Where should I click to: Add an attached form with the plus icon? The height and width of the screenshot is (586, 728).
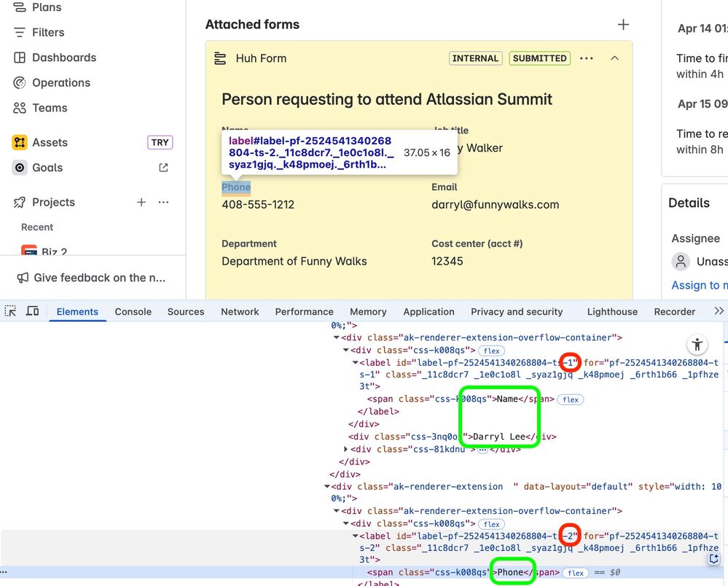tap(623, 25)
